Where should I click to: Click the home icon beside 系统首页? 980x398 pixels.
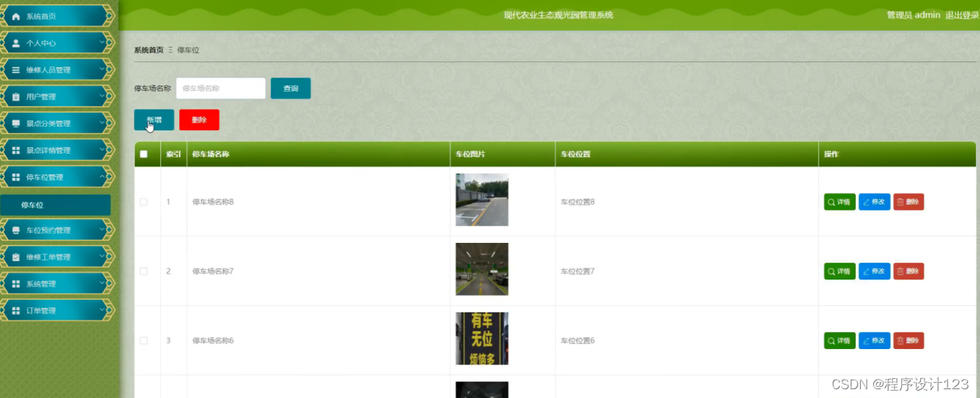pos(16,16)
